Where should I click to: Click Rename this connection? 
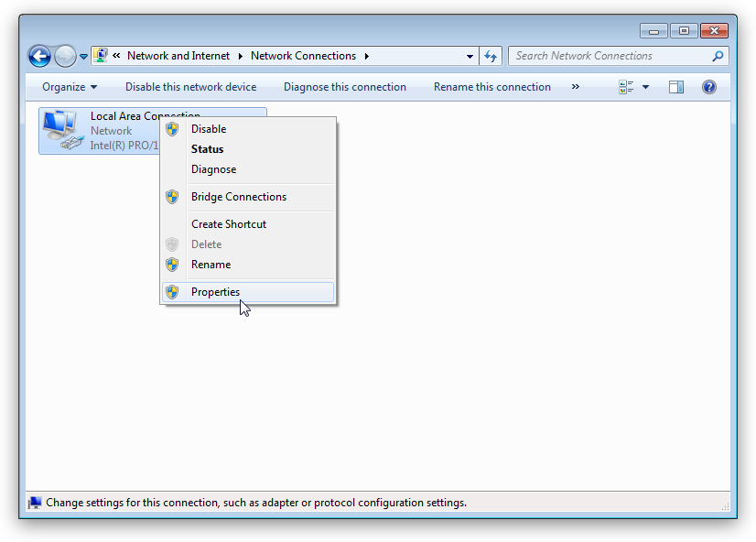click(x=491, y=87)
